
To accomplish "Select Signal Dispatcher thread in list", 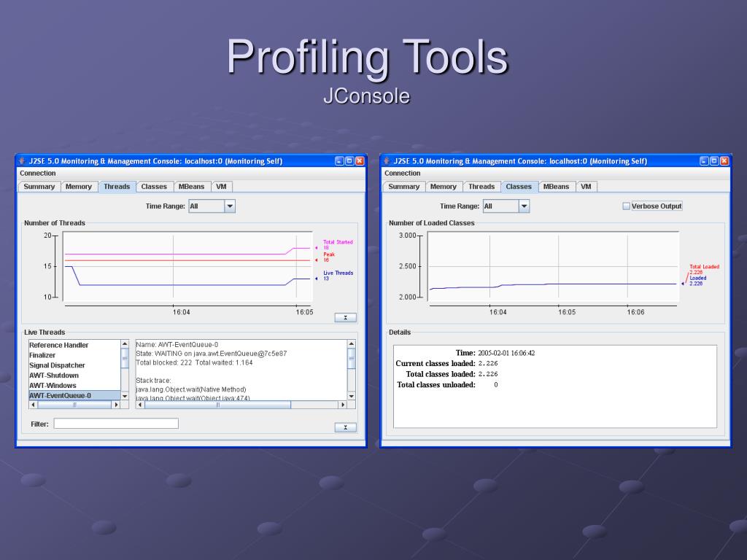I will [x=74, y=365].
